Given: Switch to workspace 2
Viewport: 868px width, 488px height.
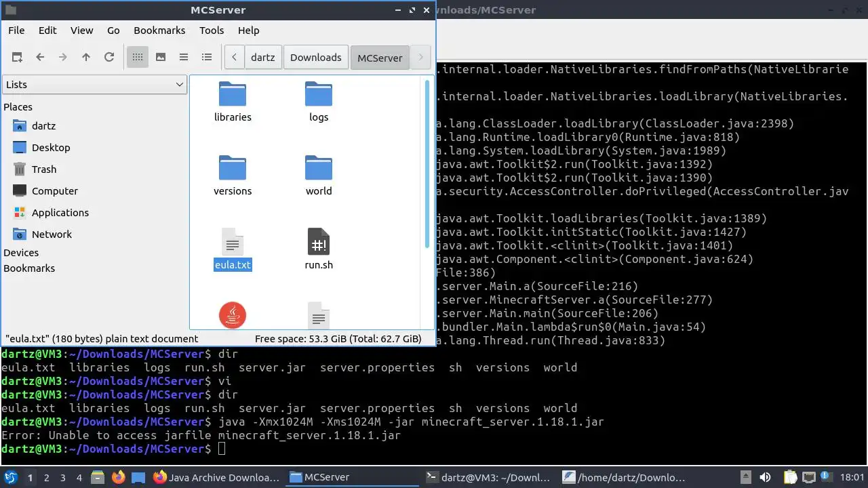Looking at the screenshot, I should tap(46, 478).
